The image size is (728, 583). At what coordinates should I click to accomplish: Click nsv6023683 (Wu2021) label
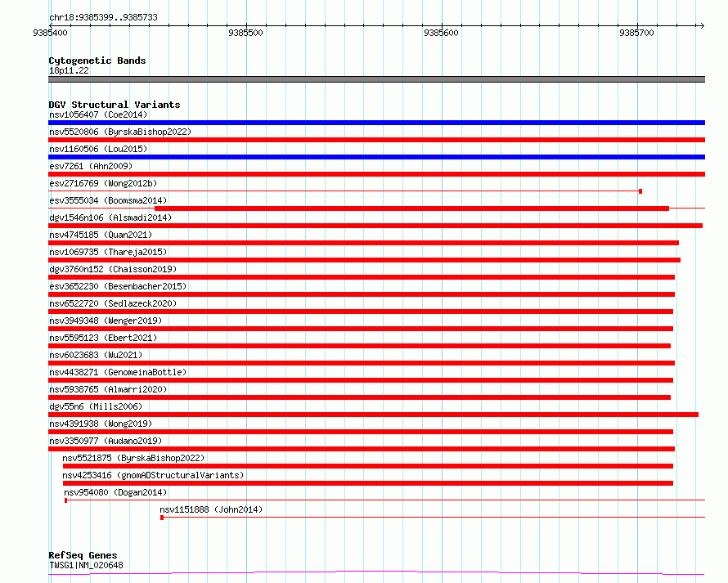click(96, 355)
